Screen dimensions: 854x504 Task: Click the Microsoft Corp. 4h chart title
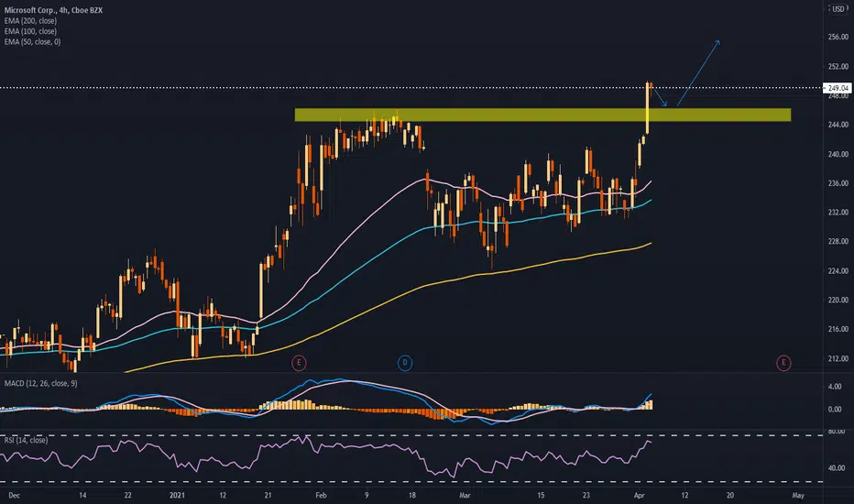[x=53, y=10]
